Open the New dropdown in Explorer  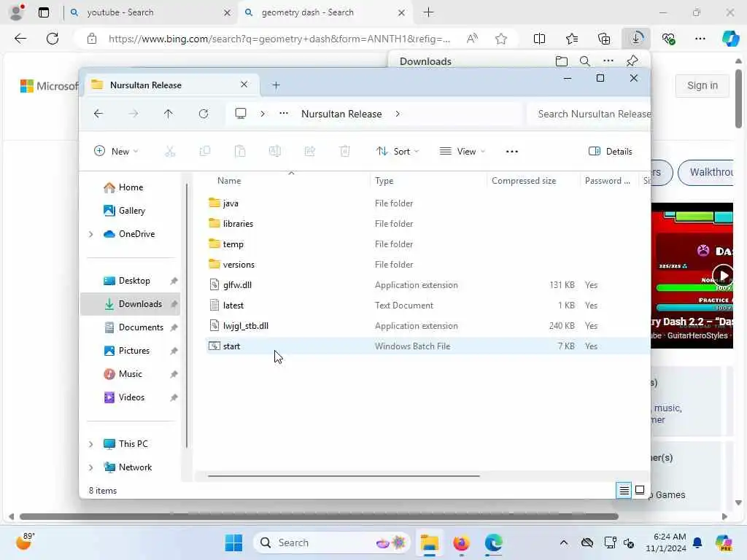[116, 152]
